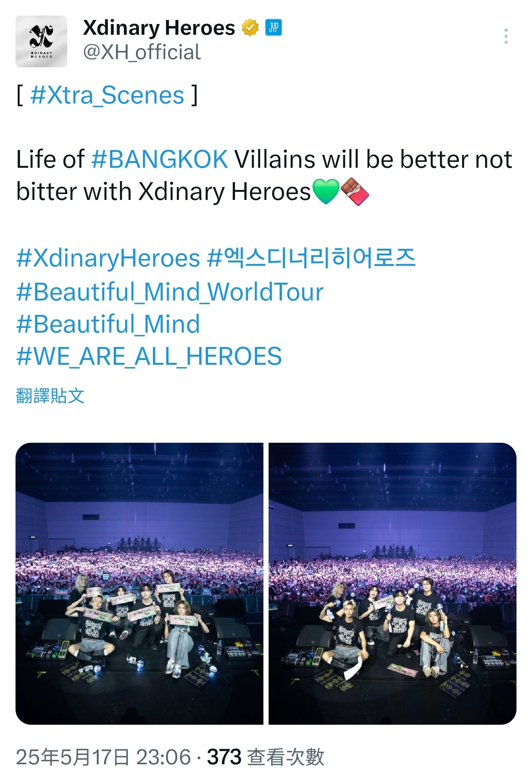532x782 pixels.
Task: Open the three-dot more options menu
Action: coord(506,36)
